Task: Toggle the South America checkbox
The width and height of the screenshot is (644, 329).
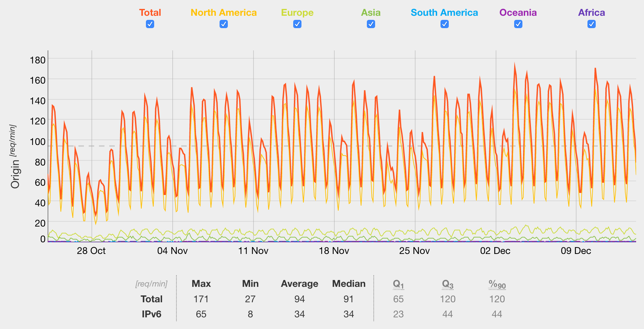Action: tap(445, 24)
